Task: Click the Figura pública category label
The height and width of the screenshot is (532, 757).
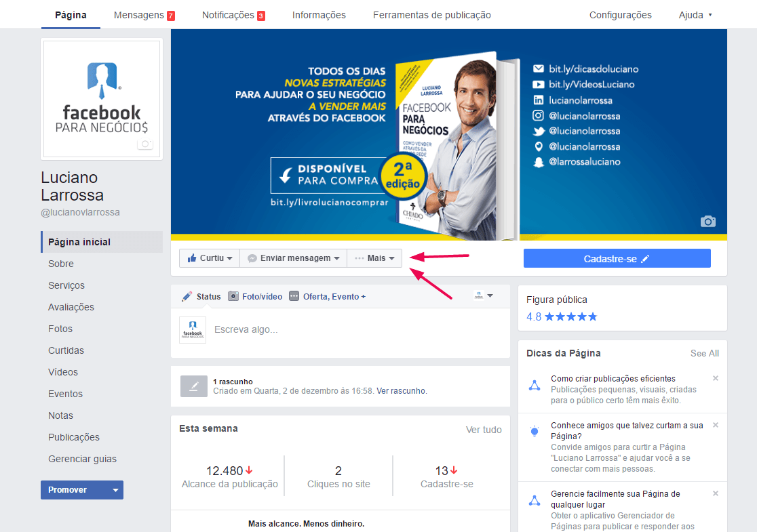Action: (x=557, y=300)
